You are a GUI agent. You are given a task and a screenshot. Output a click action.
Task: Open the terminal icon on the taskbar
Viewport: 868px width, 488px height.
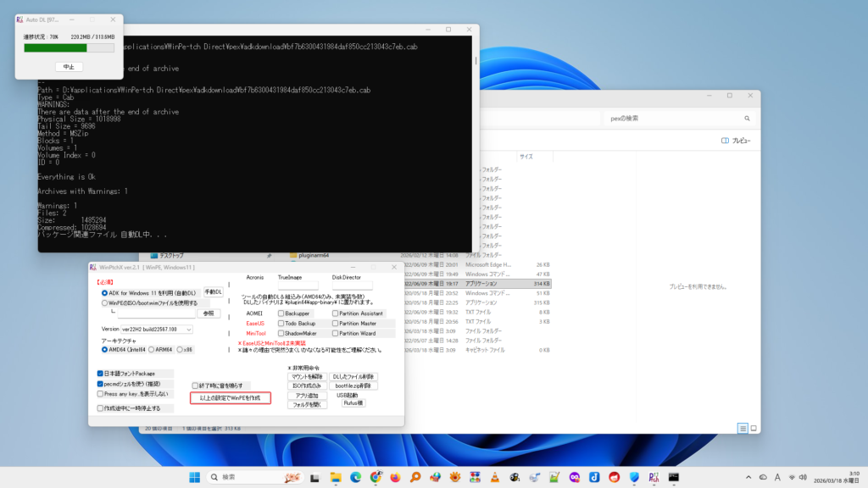point(674,477)
